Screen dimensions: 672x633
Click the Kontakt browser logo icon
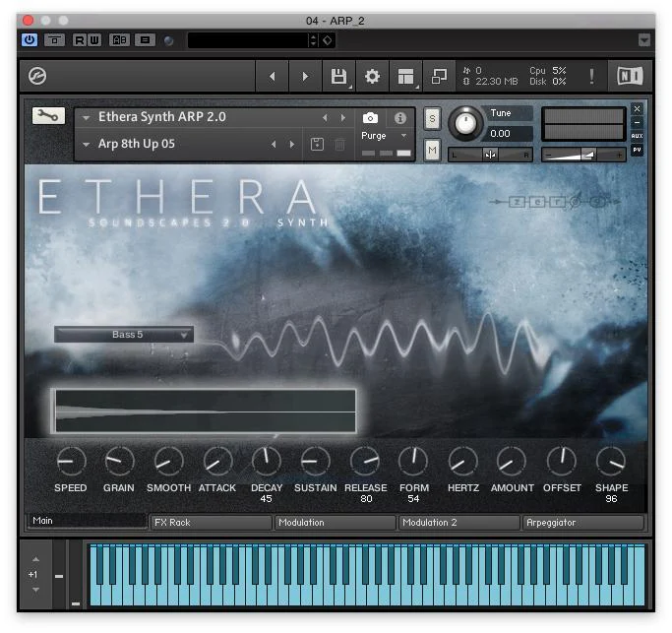37,76
